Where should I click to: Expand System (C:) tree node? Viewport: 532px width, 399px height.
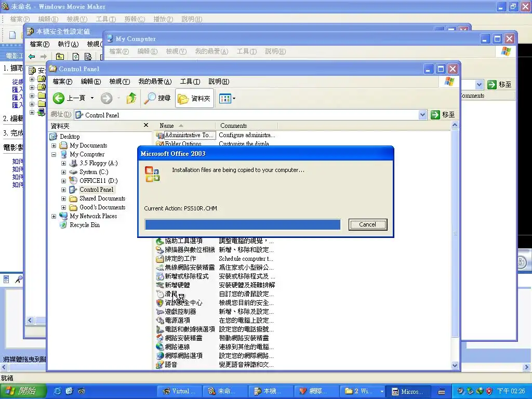(x=63, y=172)
